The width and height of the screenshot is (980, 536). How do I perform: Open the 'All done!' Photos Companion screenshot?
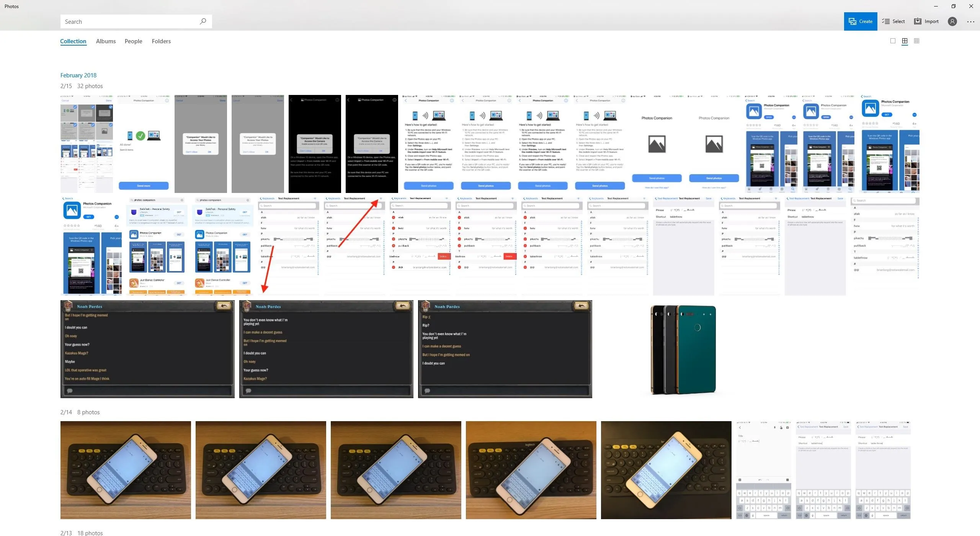(x=144, y=144)
